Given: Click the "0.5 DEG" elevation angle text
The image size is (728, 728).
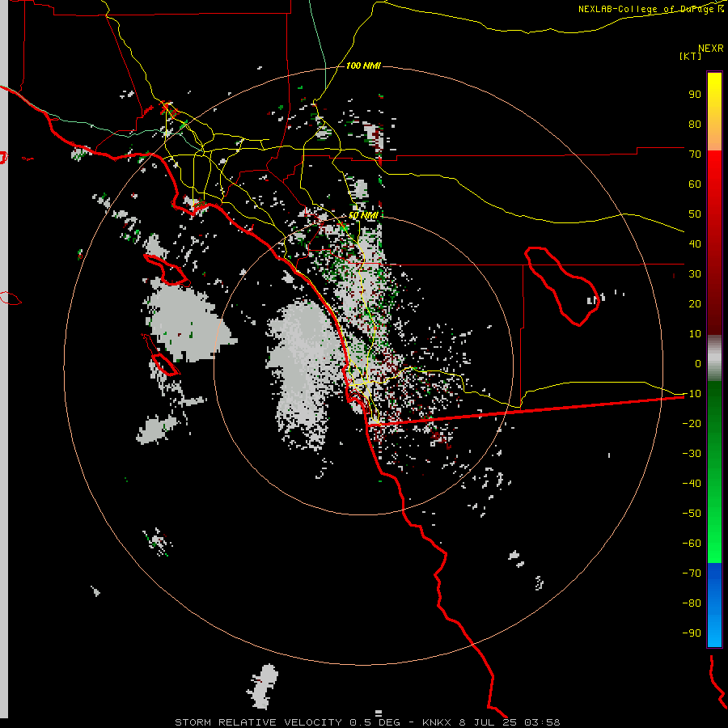Looking at the screenshot, I should coord(375,722).
